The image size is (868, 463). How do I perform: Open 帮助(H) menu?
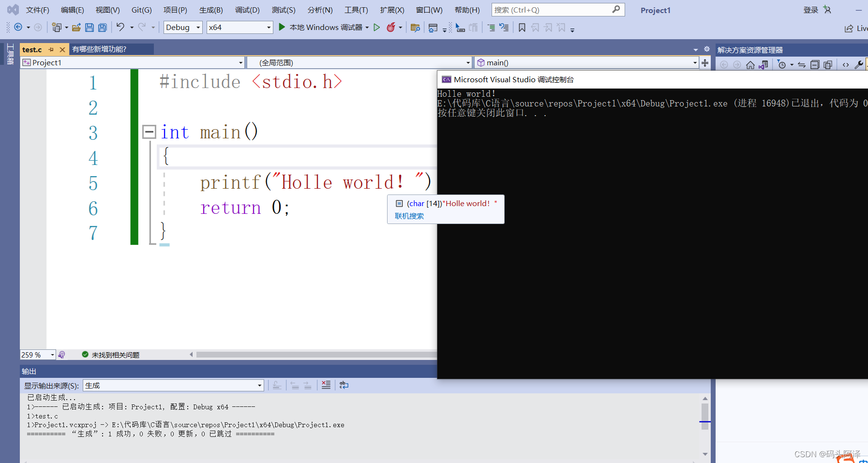coord(467,10)
